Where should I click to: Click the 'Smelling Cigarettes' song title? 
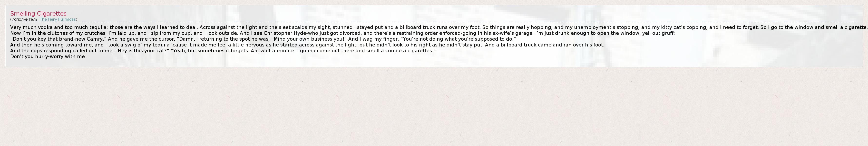point(38,13)
